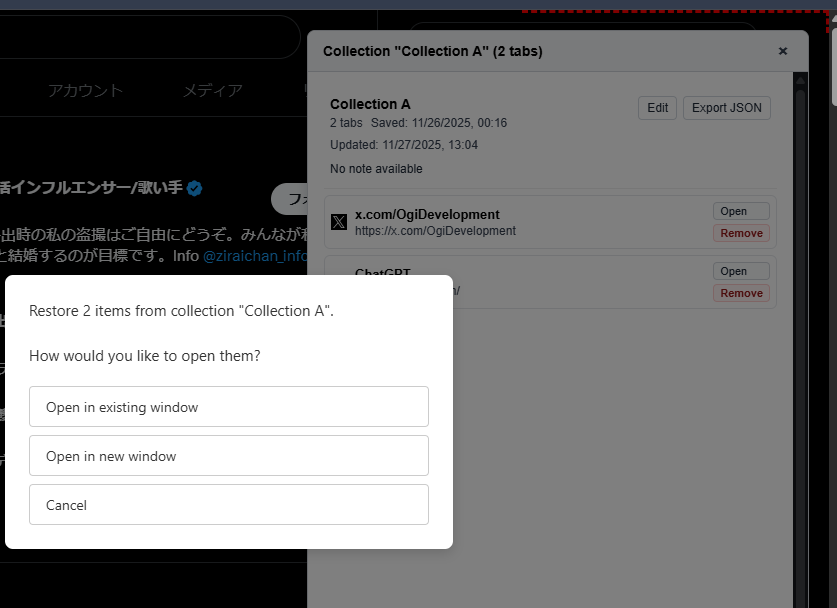Choose Open in new window

pos(228,455)
